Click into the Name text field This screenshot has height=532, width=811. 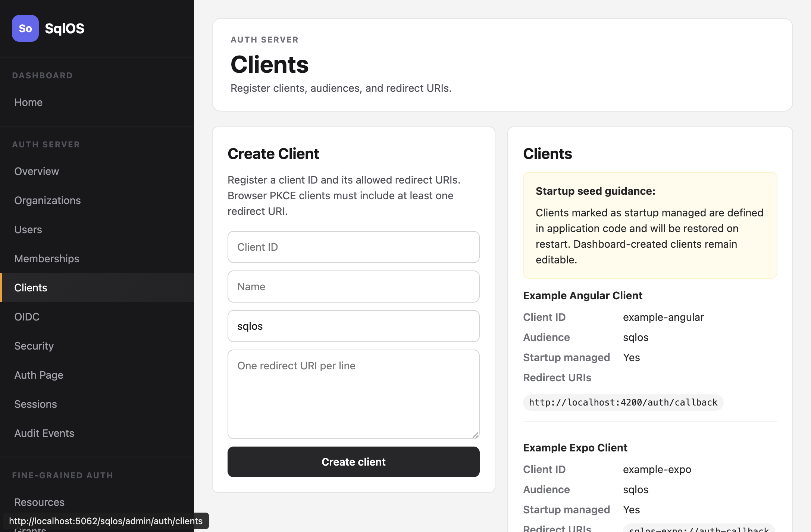[x=353, y=287]
